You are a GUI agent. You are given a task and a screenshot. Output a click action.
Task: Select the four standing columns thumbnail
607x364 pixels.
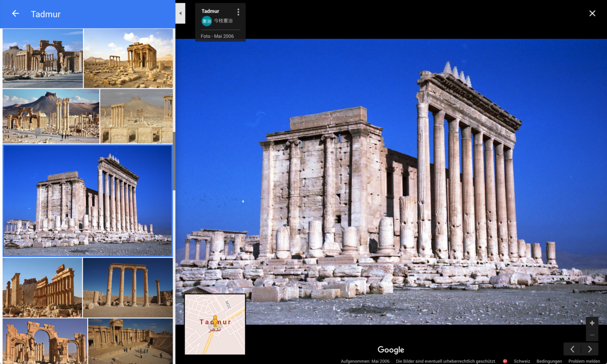coord(127,288)
